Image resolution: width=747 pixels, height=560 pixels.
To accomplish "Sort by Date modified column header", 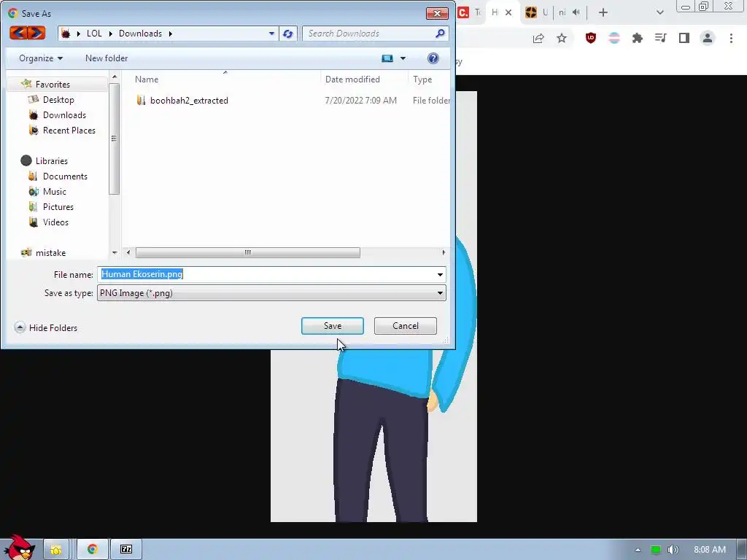I will point(352,79).
